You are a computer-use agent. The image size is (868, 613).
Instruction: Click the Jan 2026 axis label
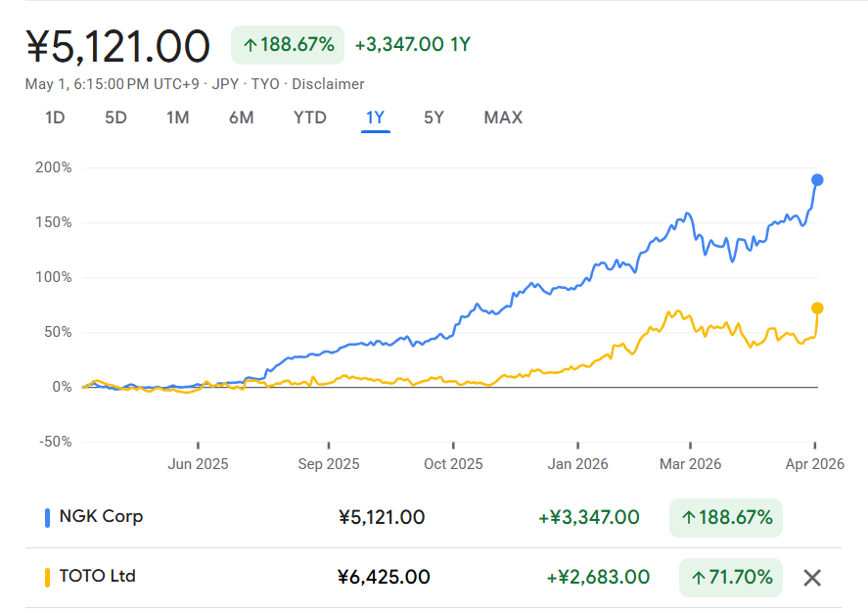[577, 464]
